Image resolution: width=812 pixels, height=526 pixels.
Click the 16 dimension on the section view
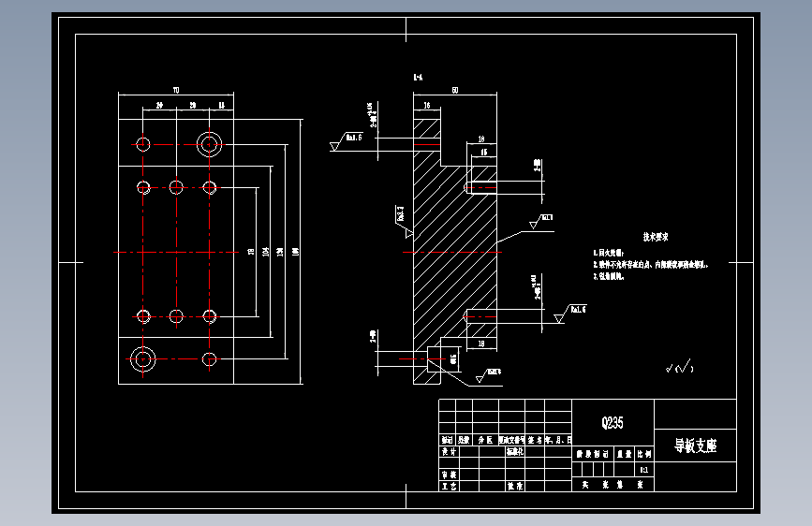tap(427, 105)
